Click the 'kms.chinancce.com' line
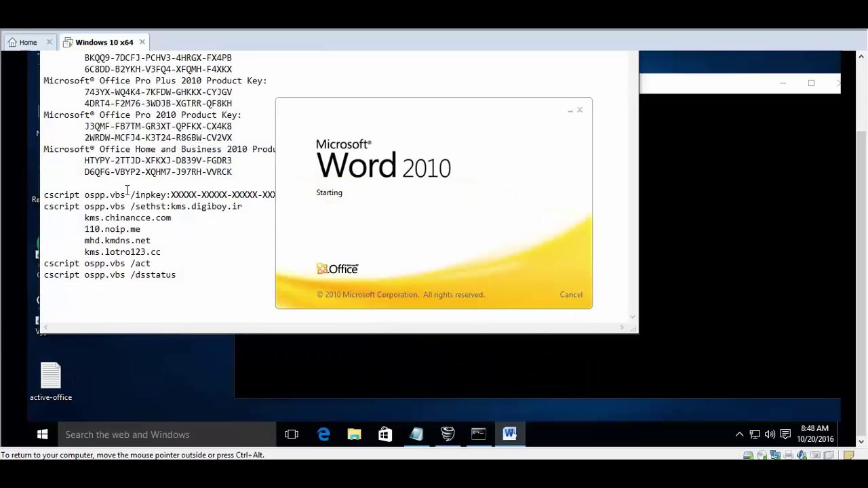Screen dimensions: 868x488 (127, 218)
